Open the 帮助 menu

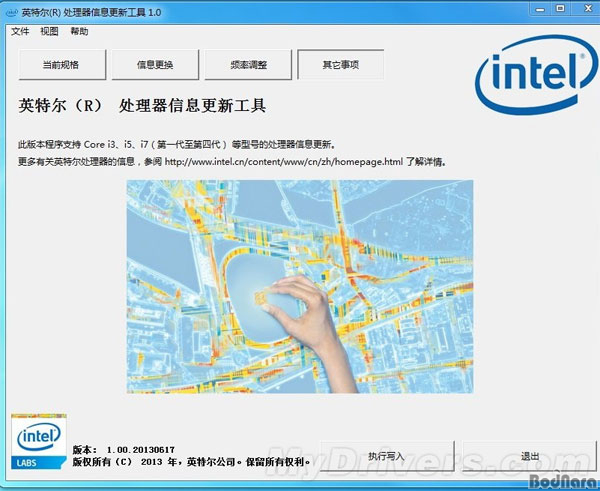(x=79, y=31)
